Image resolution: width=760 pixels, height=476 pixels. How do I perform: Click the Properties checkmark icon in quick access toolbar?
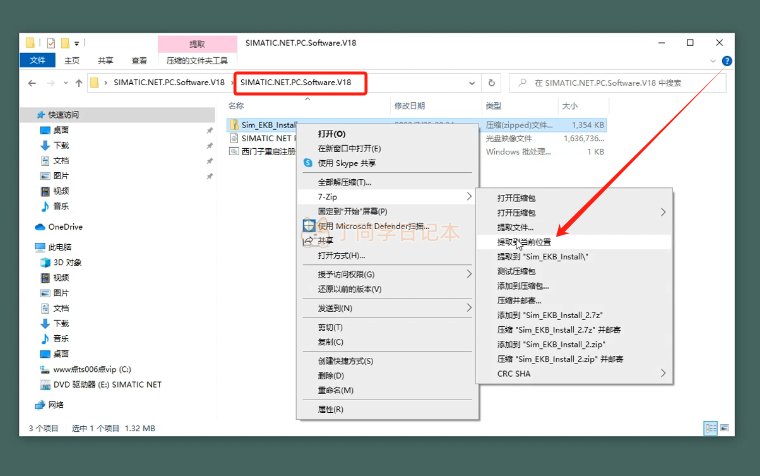[51, 43]
